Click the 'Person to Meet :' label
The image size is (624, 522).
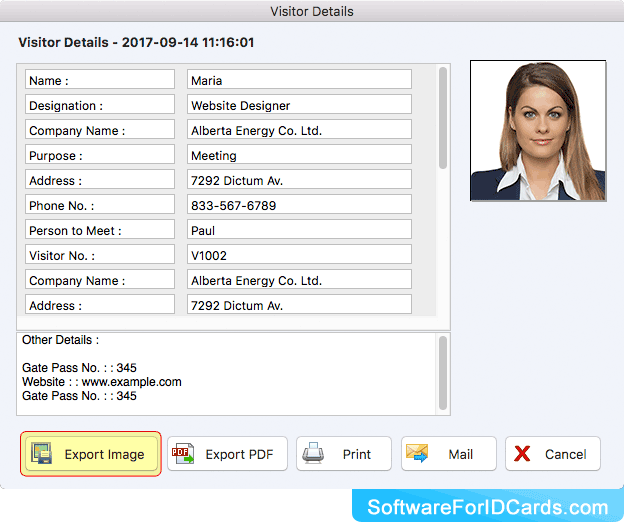click(100, 230)
